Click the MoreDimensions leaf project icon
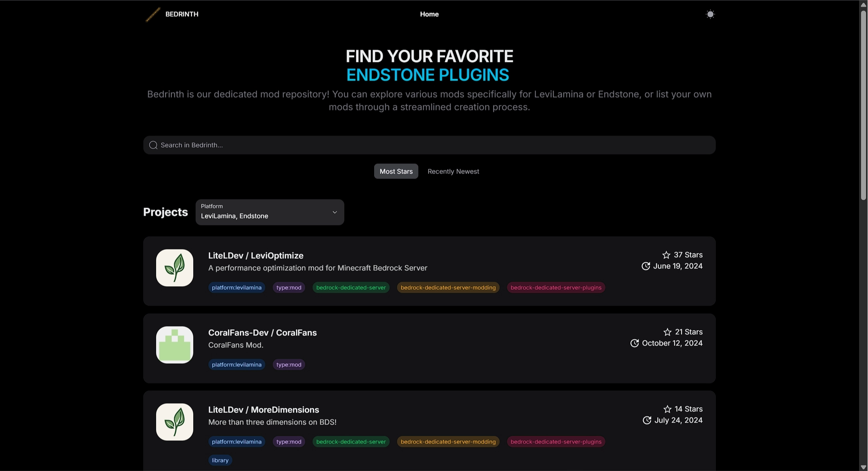Screen dimensions: 868x471 [175, 422]
